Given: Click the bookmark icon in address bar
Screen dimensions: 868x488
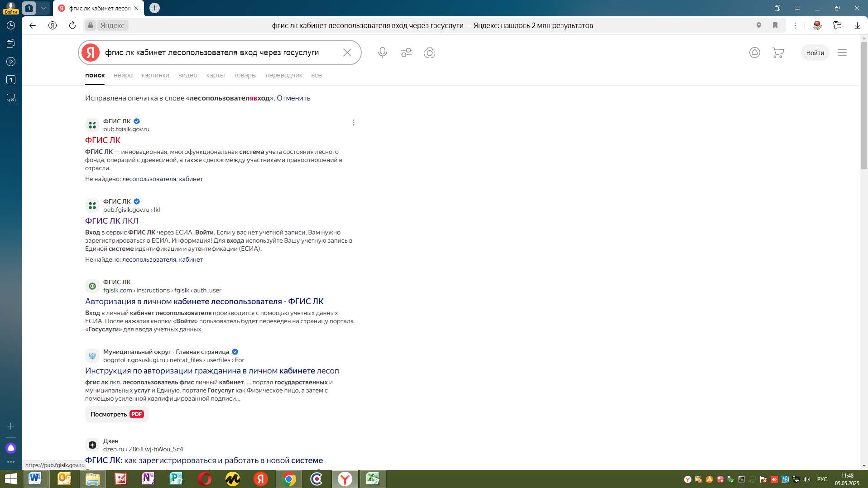Looking at the screenshot, I should [775, 25].
